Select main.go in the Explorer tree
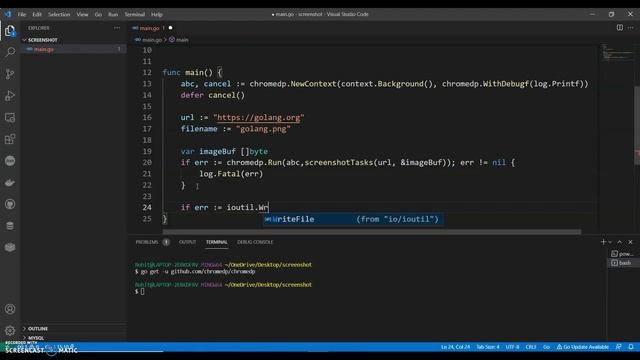 click(x=73, y=49)
